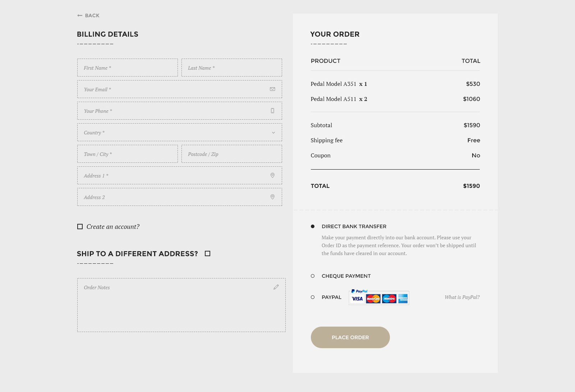Click into the Last Name field
The width and height of the screenshot is (575, 392).
coord(232,68)
